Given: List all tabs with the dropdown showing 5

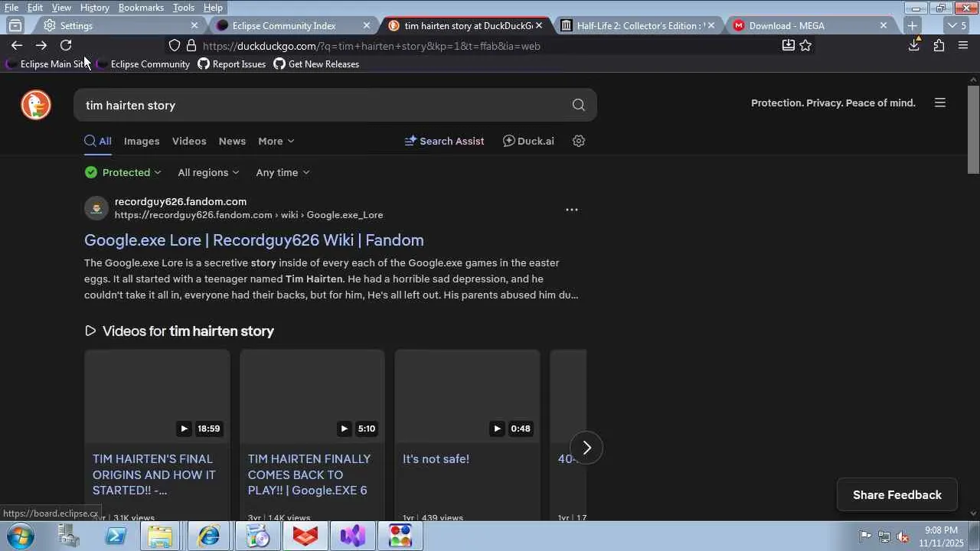Looking at the screenshot, I should [x=957, y=25].
